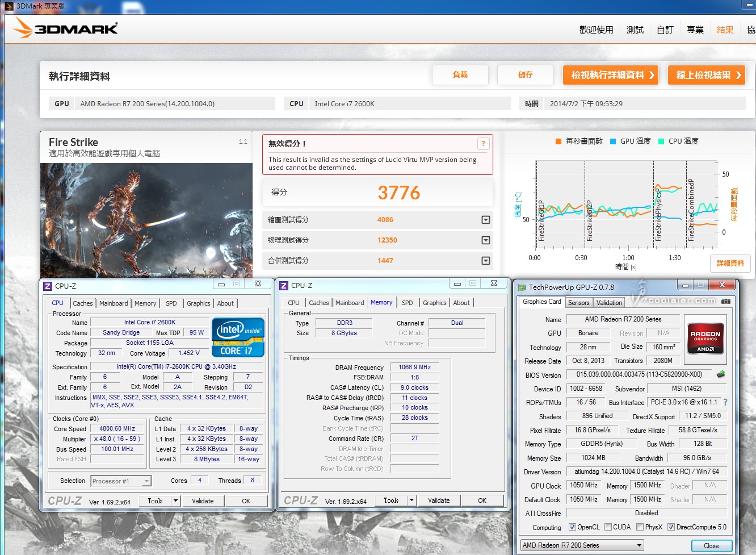Click the 3DMark title bar app icon
This screenshot has width=756, height=555.
tap(9, 6)
